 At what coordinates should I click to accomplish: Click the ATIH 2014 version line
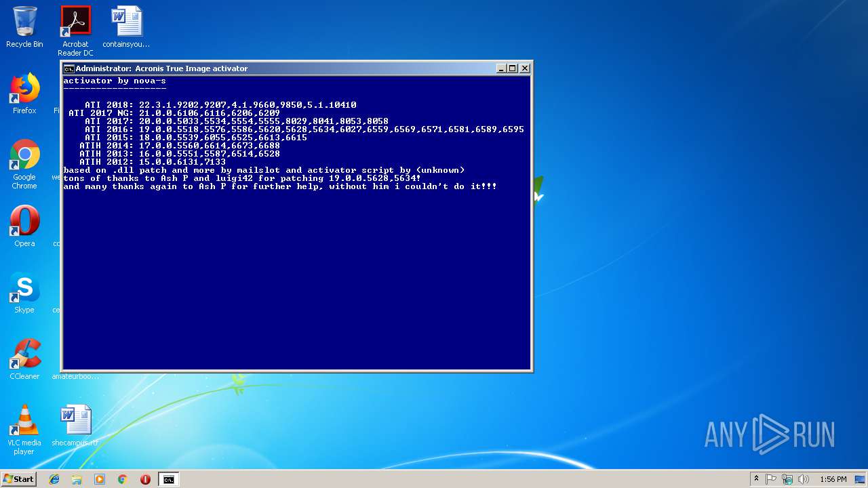[180, 146]
